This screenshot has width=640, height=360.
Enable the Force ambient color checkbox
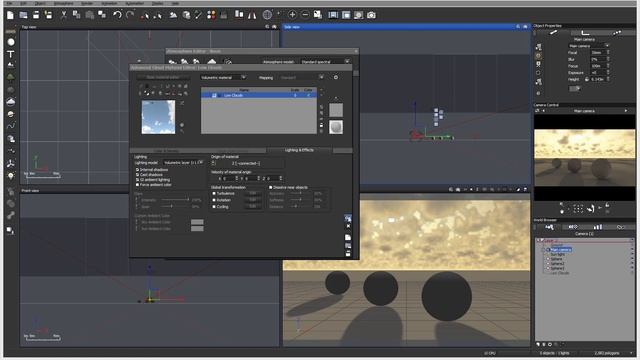(137, 184)
